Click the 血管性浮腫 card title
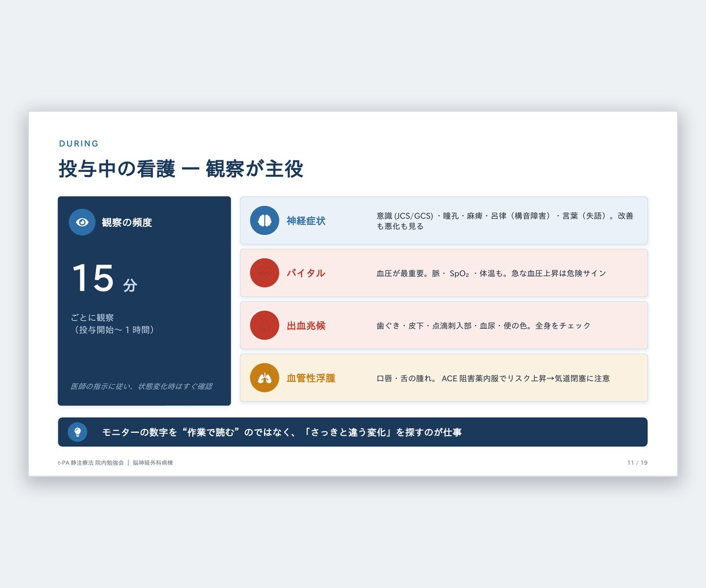Viewport: 706px width, 588px height. pyautogui.click(x=311, y=378)
